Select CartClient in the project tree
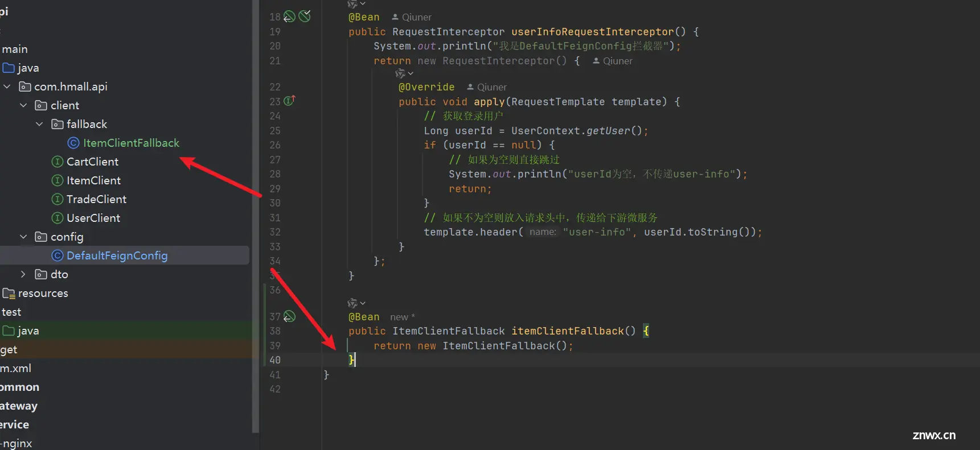 click(x=92, y=162)
